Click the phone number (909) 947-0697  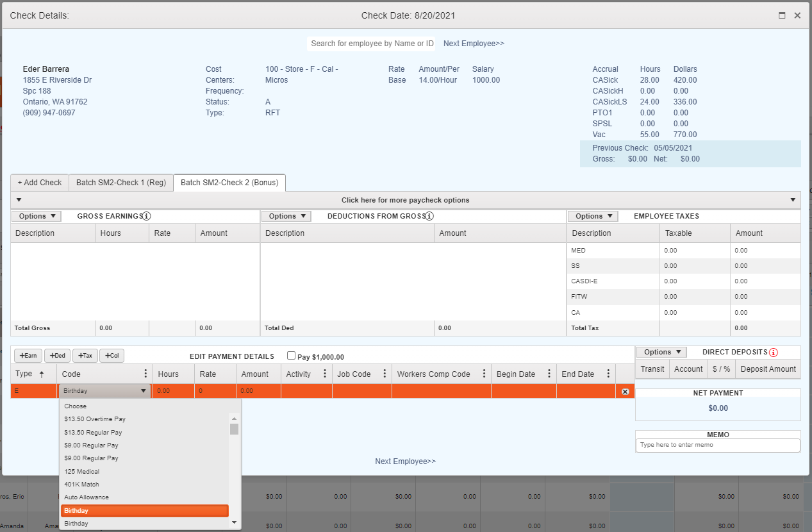49,113
